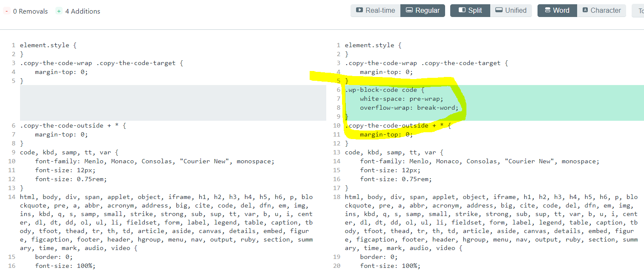This screenshot has width=644, height=270.
Task: Click the Regular mode icon
Action: pos(409,10)
